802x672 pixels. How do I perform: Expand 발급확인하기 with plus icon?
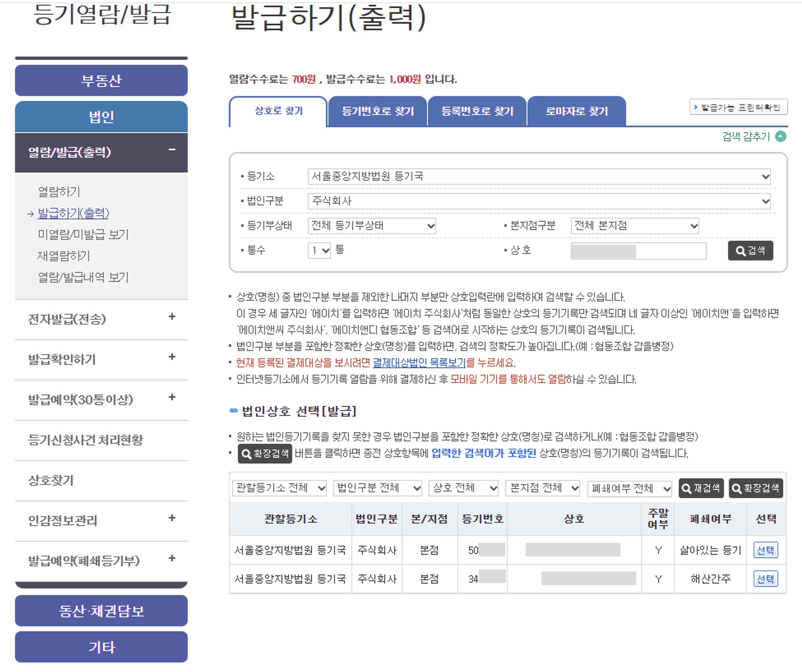tap(172, 357)
